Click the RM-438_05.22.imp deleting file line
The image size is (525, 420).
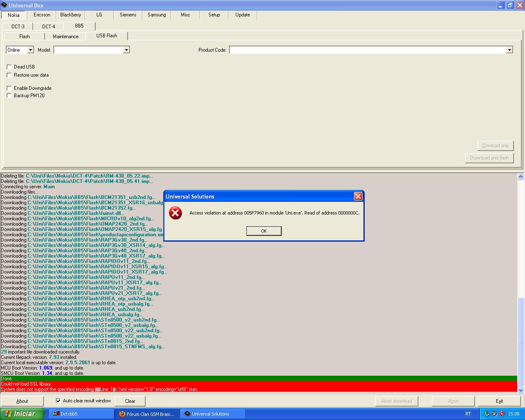77,176
